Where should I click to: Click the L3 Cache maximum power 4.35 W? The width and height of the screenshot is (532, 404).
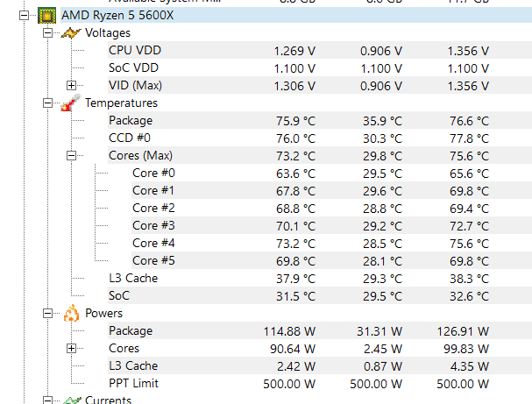pyautogui.click(x=470, y=366)
